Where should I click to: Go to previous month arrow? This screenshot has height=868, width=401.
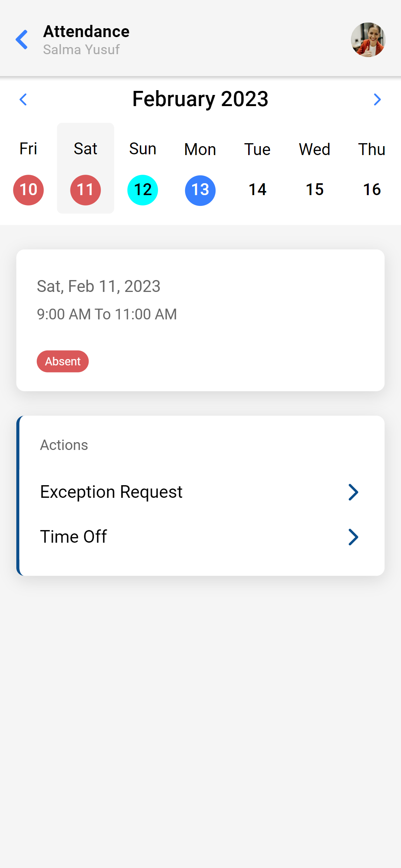pyautogui.click(x=23, y=99)
